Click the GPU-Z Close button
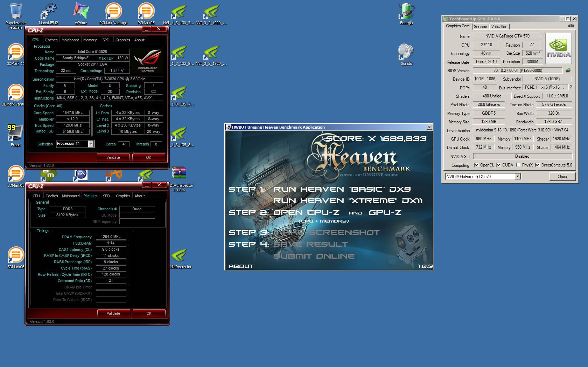588x368 pixels. [x=562, y=177]
